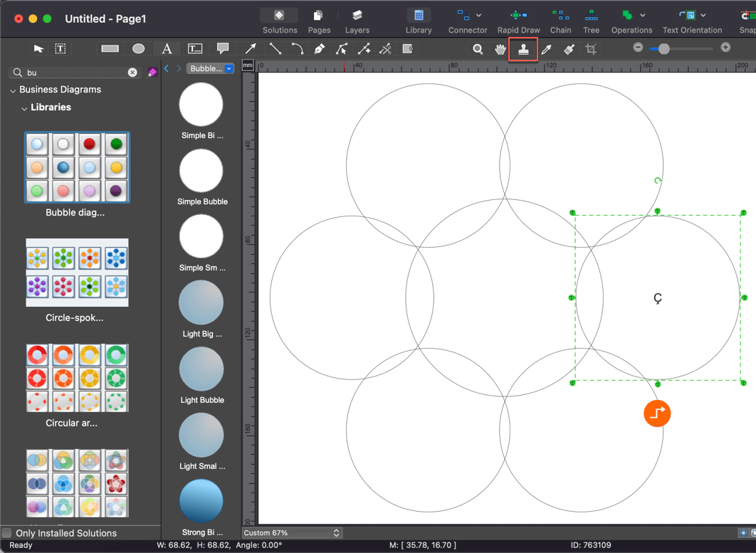The image size is (756, 553).
Task: Select the Crop tool
Action: (x=591, y=48)
